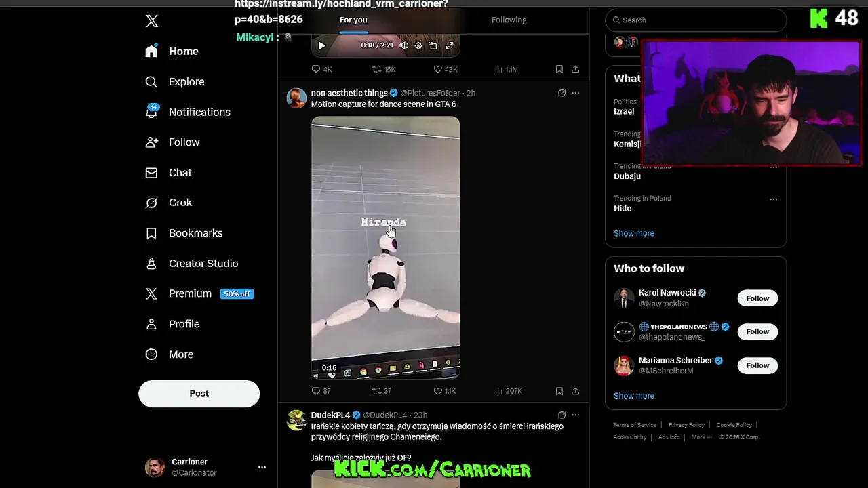Open top video settings gear
The width and height of the screenshot is (868, 488).
pos(418,46)
